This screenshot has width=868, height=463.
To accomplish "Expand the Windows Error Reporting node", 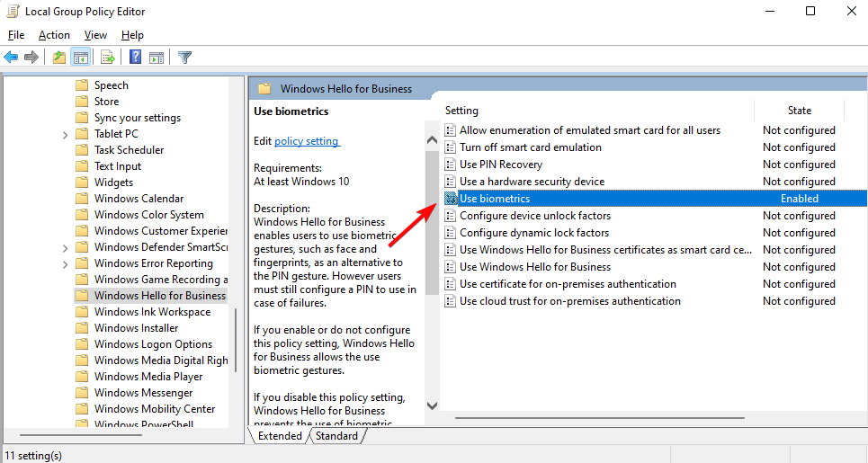I will click(65, 263).
